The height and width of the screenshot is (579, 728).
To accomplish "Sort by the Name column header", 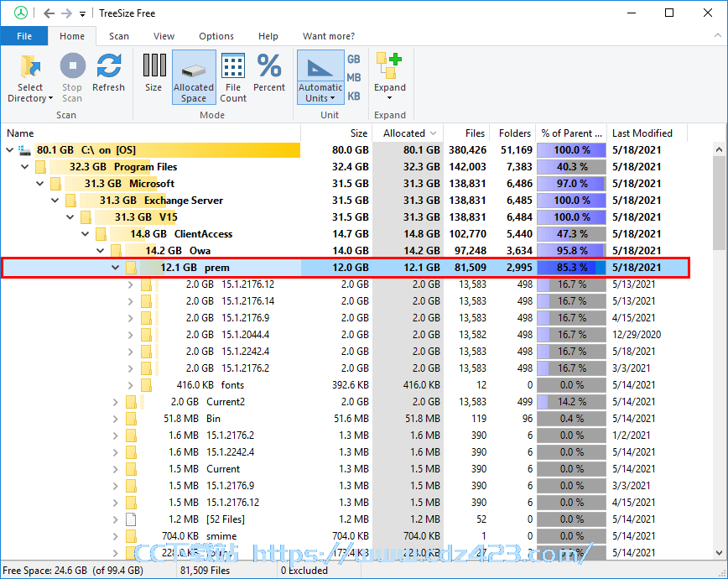I will [x=151, y=133].
